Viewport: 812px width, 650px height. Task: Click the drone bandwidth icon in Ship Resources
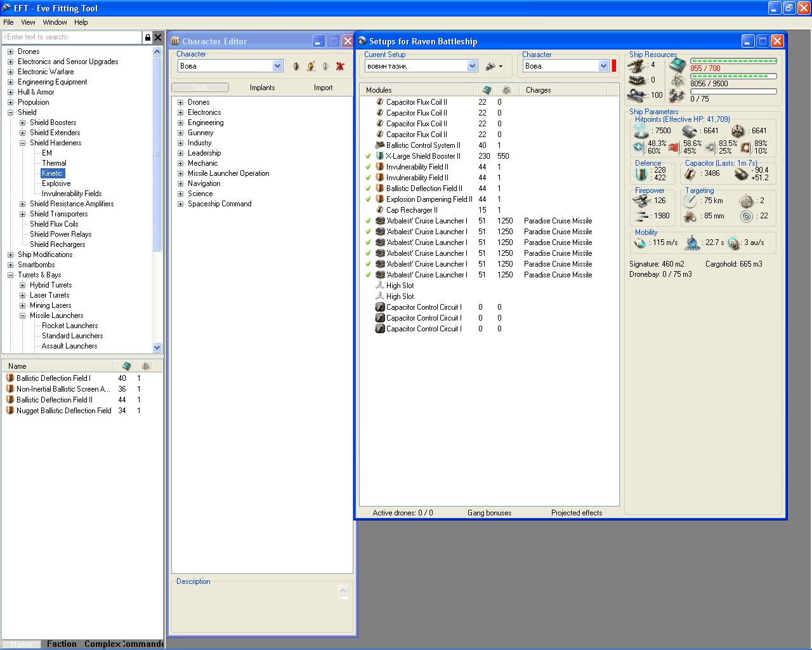[676, 96]
